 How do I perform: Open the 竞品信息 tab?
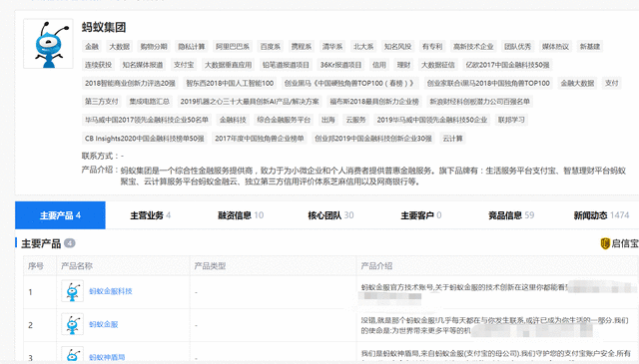(511, 215)
